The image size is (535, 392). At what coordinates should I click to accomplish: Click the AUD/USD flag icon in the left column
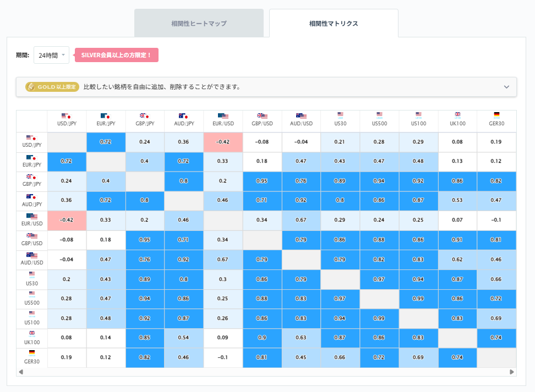(31, 255)
